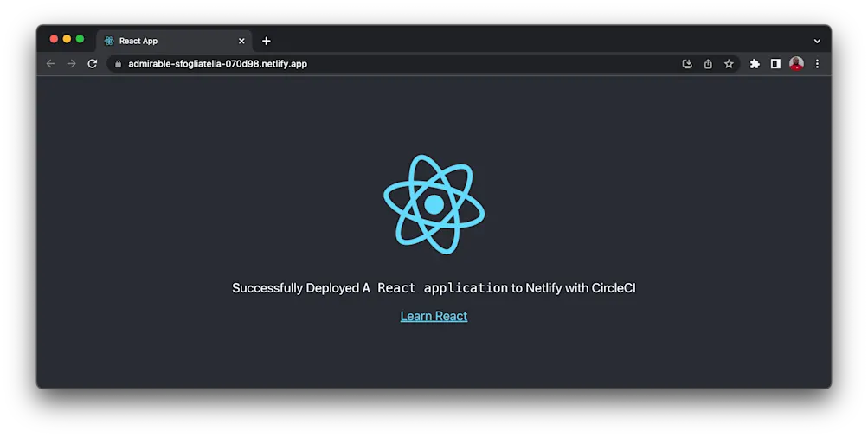
Task: Share this page using the share icon
Action: tap(708, 64)
